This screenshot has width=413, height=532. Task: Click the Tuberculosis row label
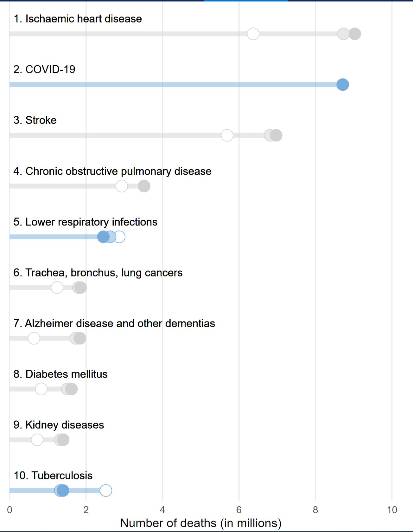tap(53, 476)
